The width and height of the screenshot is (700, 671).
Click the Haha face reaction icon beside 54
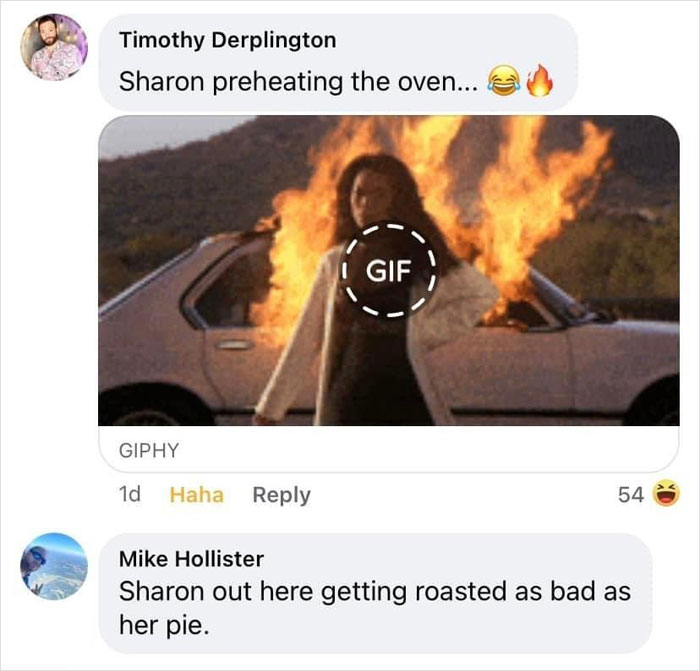click(x=666, y=494)
